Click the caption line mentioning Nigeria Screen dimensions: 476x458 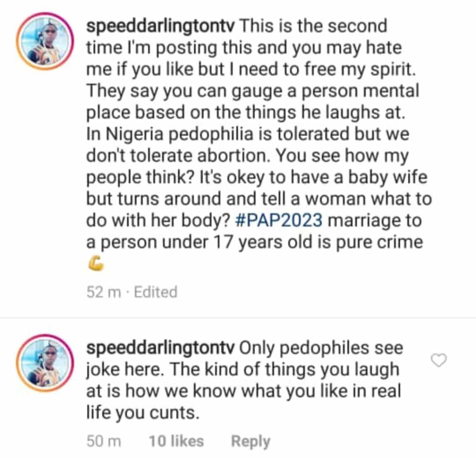tap(248, 134)
